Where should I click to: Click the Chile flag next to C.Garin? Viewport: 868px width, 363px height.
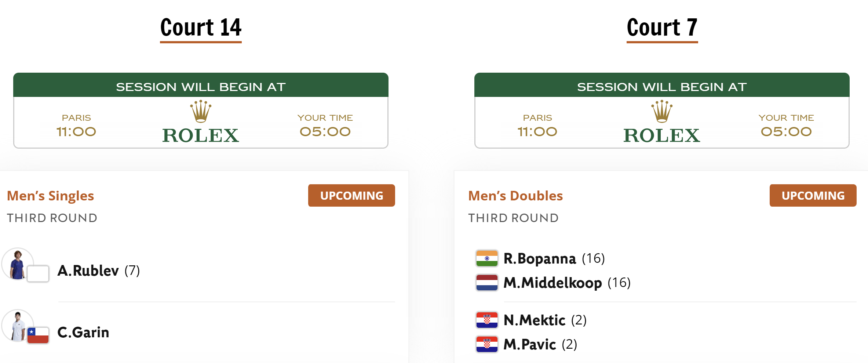38,335
